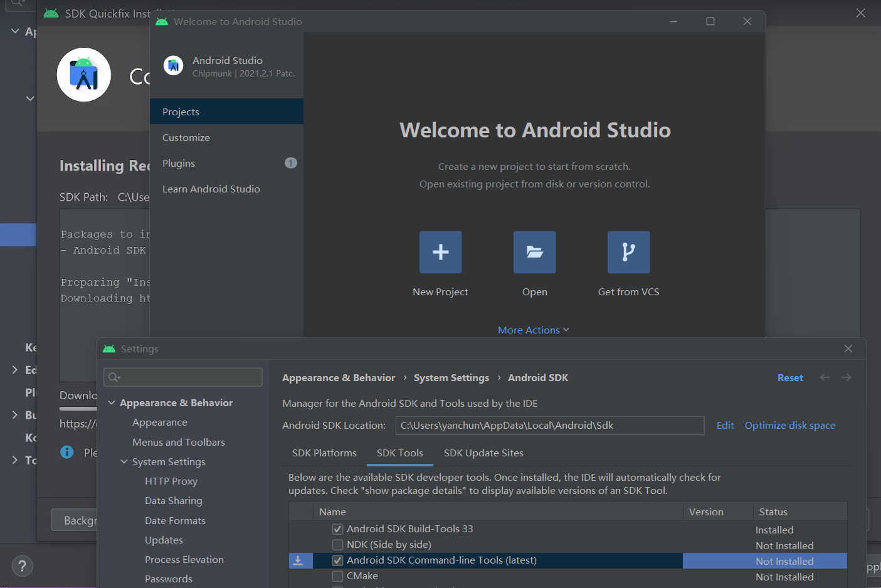The height and width of the screenshot is (588, 881).
Task: Open Updates settings item
Action: [164, 540]
